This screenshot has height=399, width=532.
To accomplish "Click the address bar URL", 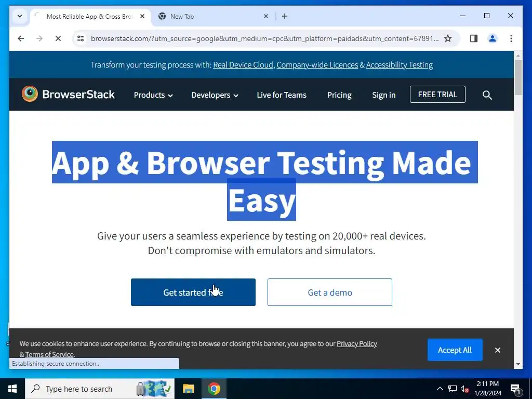I will [264, 38].
